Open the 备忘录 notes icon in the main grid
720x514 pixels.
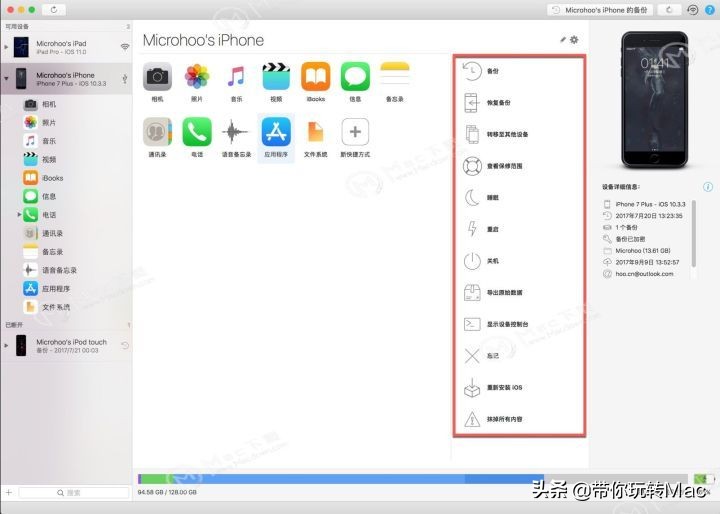pyautogui.click(x=394, y=77)
